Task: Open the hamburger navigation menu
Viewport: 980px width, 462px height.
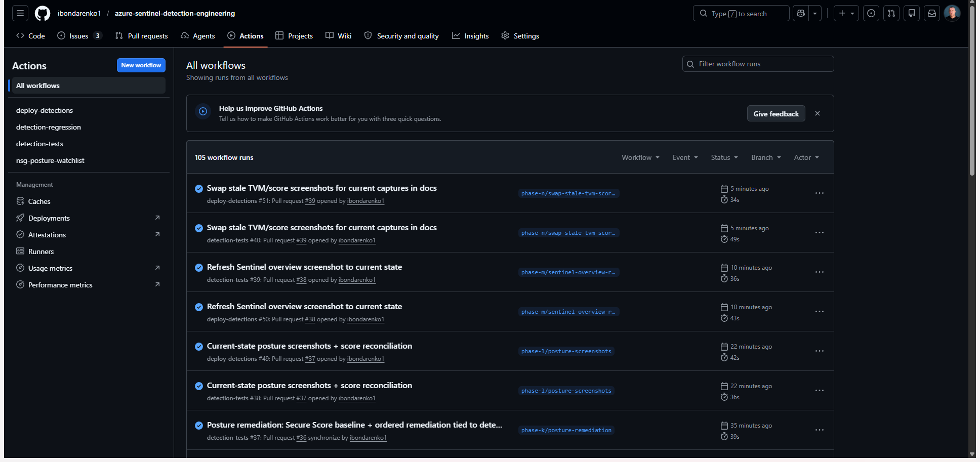Action: click(x=20, y=13)
